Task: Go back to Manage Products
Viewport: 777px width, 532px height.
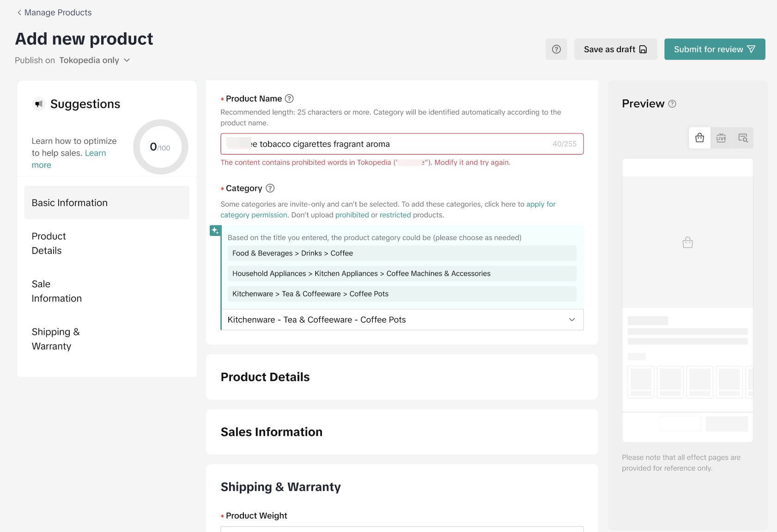Action: (x=54, y=12)
